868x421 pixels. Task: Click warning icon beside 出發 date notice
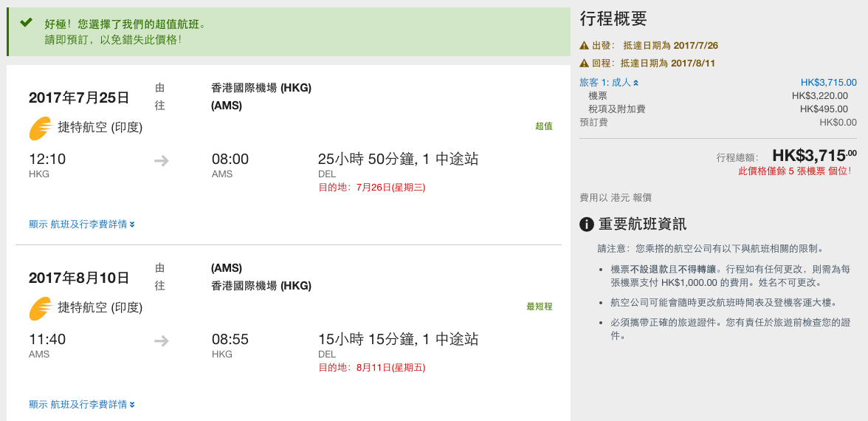pyautogui.click(x=584, y=46)
